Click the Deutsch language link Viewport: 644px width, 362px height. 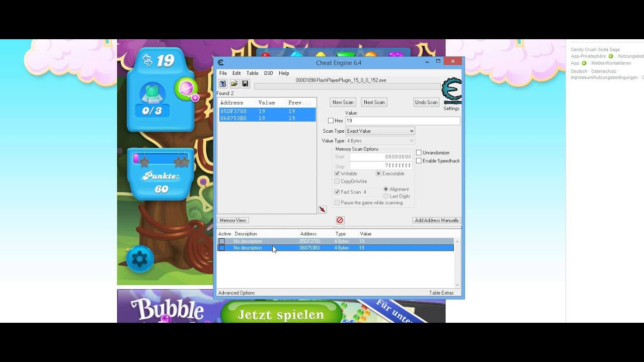point(579,71)
